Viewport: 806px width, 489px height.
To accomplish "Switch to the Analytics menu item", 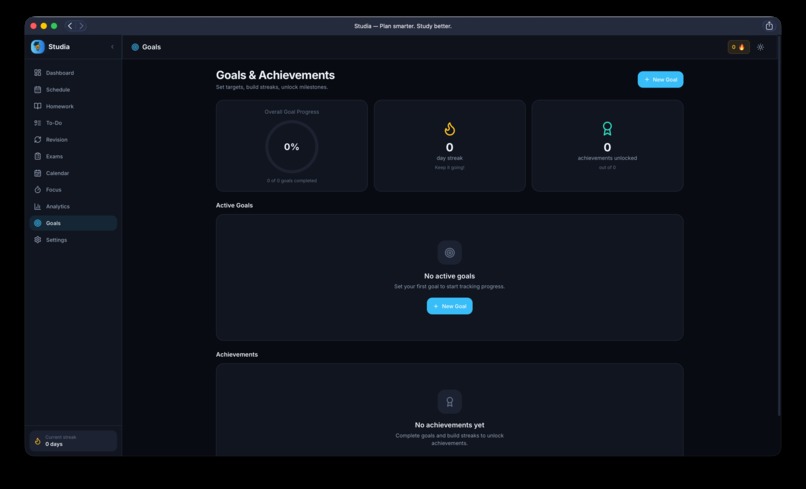I will pos(74,206).
